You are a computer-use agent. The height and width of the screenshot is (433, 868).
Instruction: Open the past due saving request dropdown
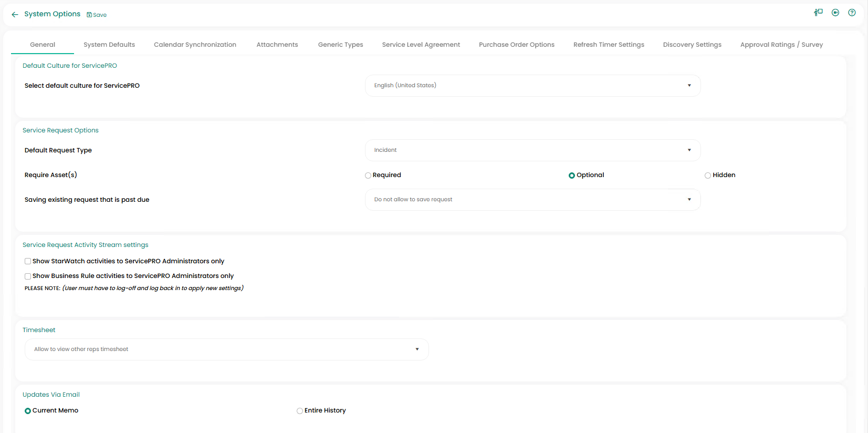(x=532, y=200)
